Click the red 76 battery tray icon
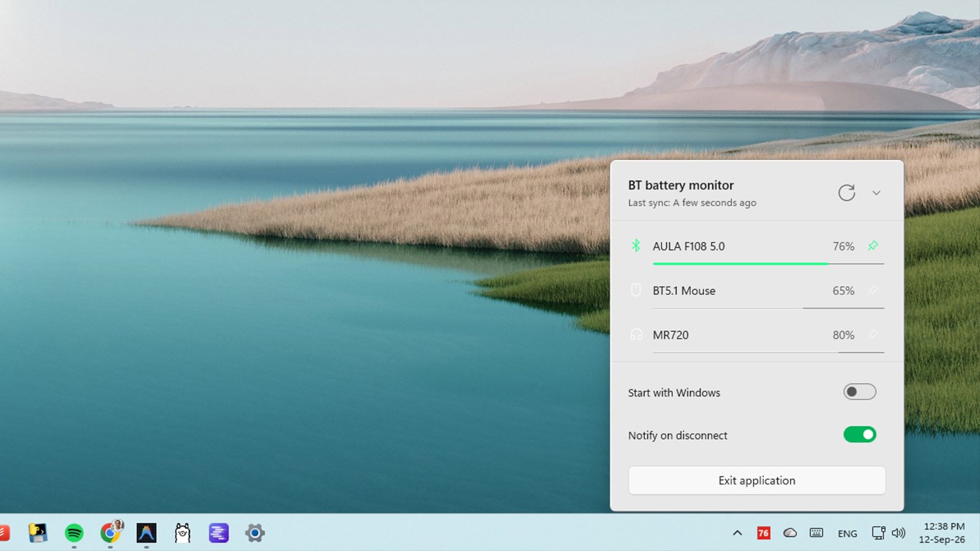The width and height of the screenshot is (980, 551). pos(763,533)
